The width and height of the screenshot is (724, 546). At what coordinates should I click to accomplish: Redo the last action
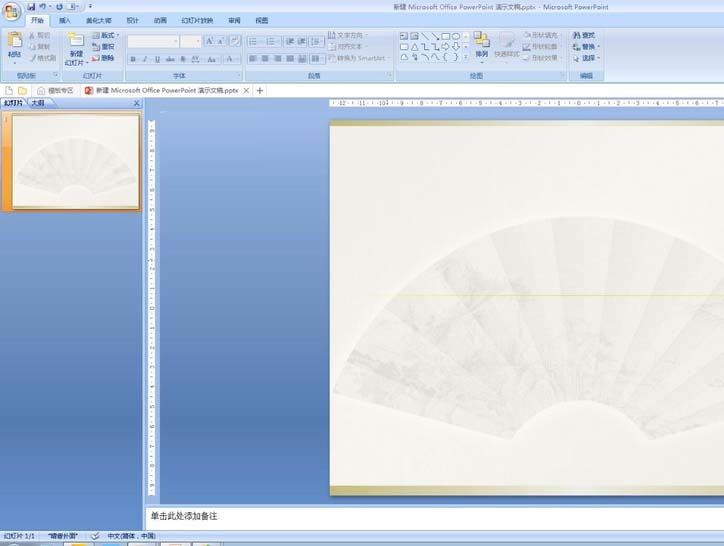59,6
